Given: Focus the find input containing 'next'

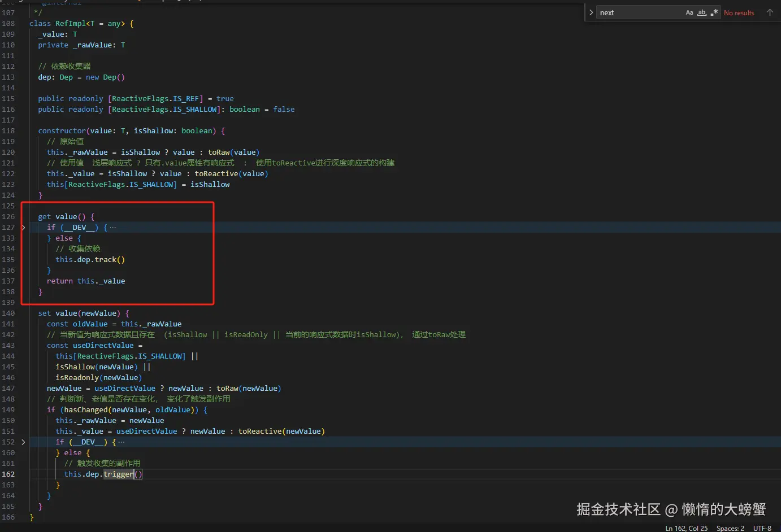Looking at the screenshot, I should (640, 12).
